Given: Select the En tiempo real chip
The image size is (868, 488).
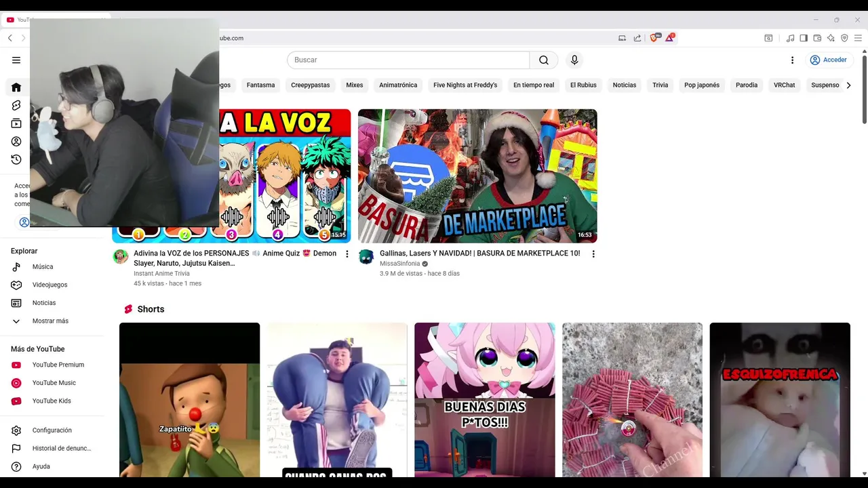Looking at the screenshot, I should pos(534,85).
